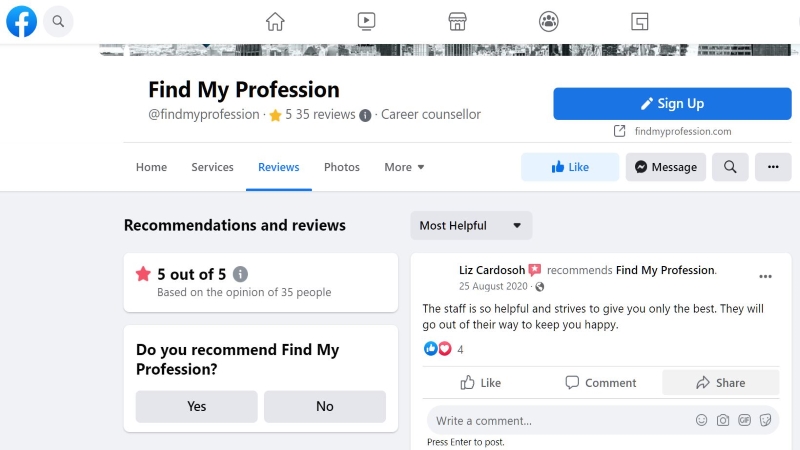Expand the Most Helpful sort dropdown

[x=471, y=226]
